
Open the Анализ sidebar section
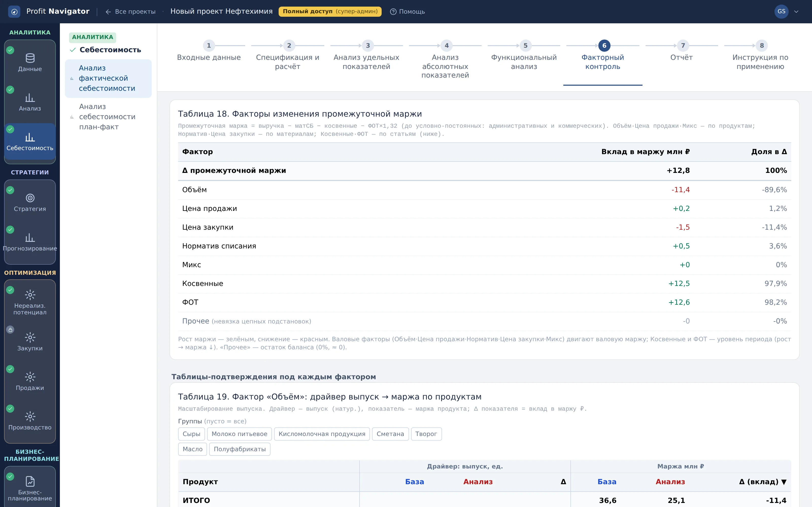30,102
